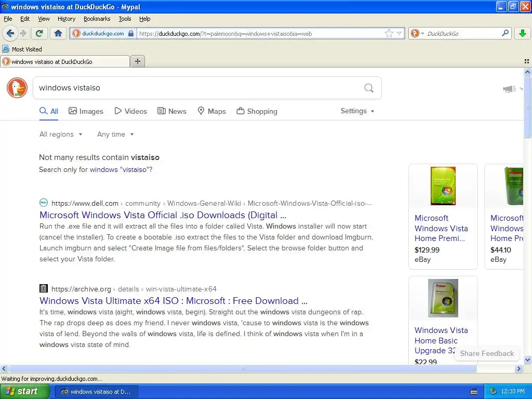Open the Most Visited bookmarks folder
Screen dimensions: 532x399
tap(22, 49)
